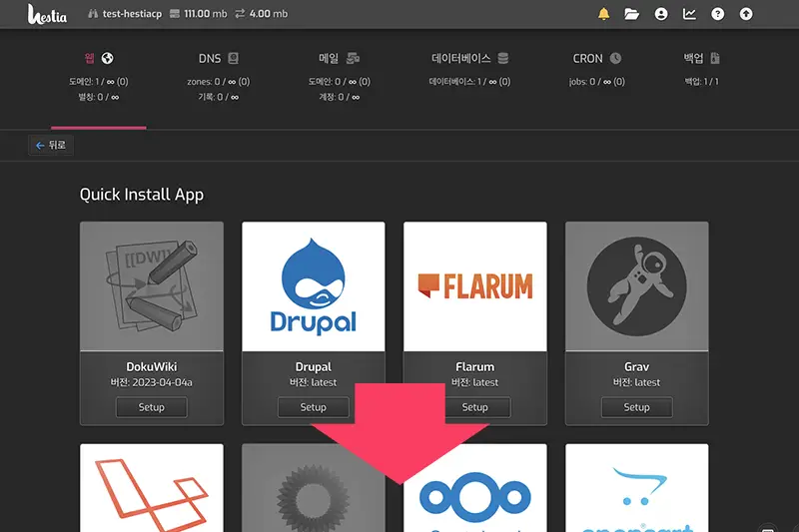Click the 계정: 0 / ∞ stat
Viewport: 799px width, 532px height.
pyautogui.click(x=340, y=97)
